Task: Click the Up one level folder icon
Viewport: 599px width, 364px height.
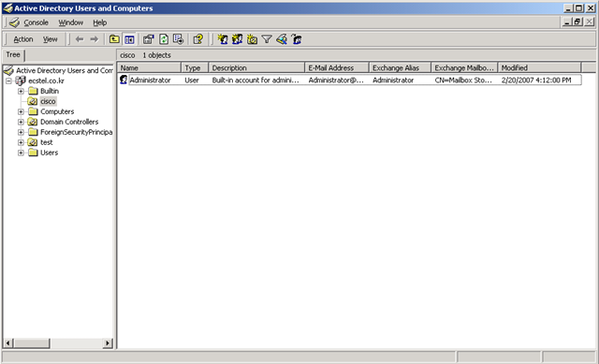Action: [x=114, y=39]
